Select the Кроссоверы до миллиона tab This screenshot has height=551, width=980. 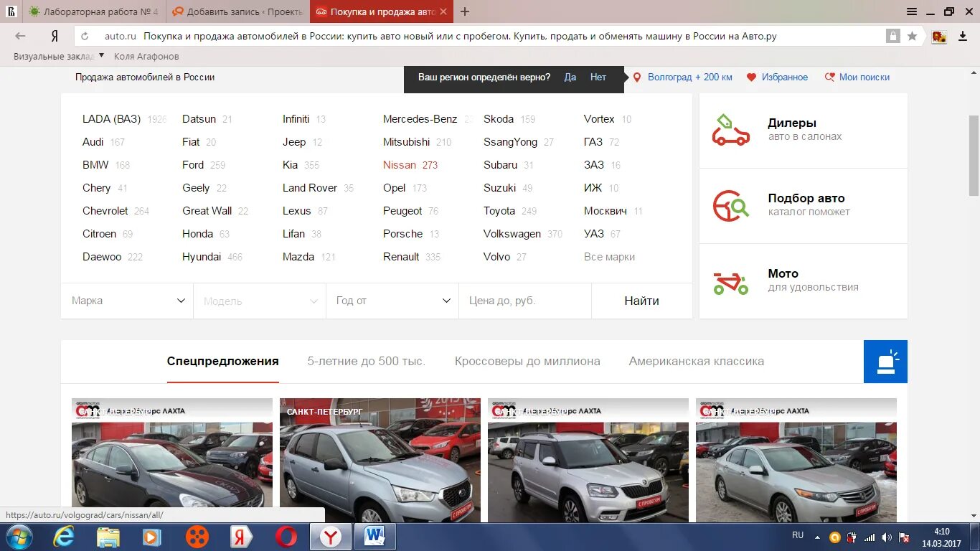[527, 362]
